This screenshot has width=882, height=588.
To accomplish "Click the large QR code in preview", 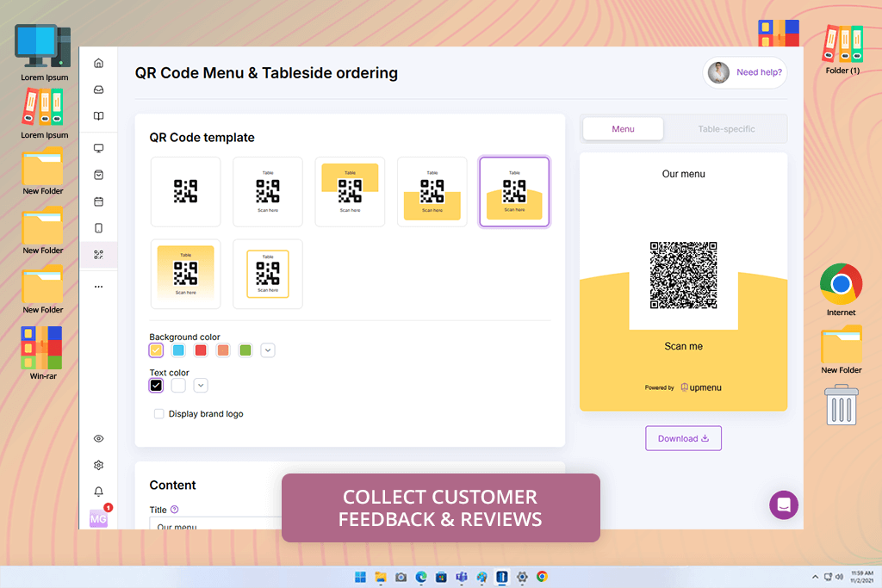I will [683, 275].
